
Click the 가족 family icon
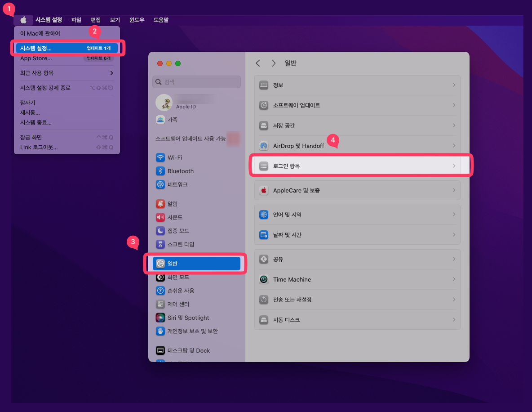[x=160, y=120]
